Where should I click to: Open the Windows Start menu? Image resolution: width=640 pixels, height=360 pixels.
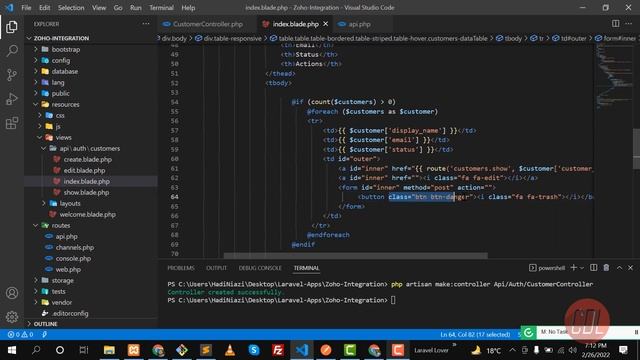pos(12,350)
